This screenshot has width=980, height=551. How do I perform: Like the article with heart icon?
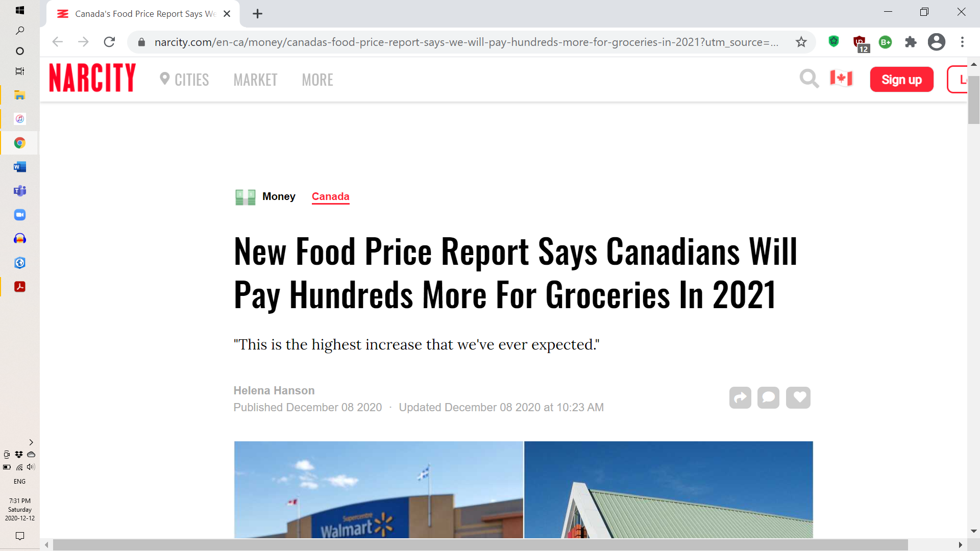[798, 398]
